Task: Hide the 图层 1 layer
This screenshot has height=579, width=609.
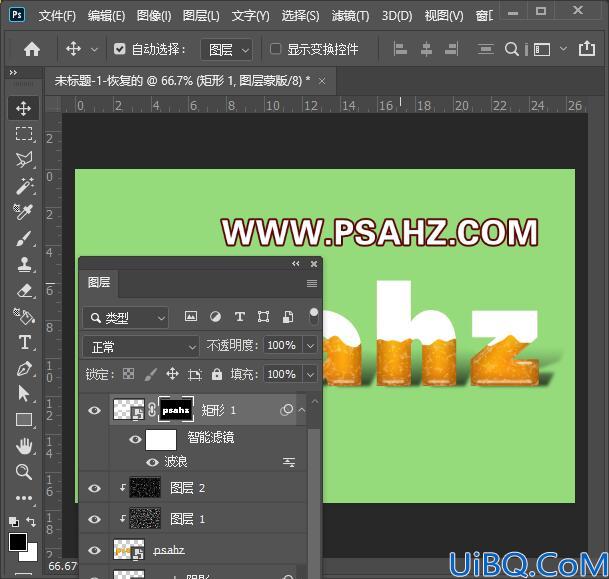Action: click(x=94, y=519)
